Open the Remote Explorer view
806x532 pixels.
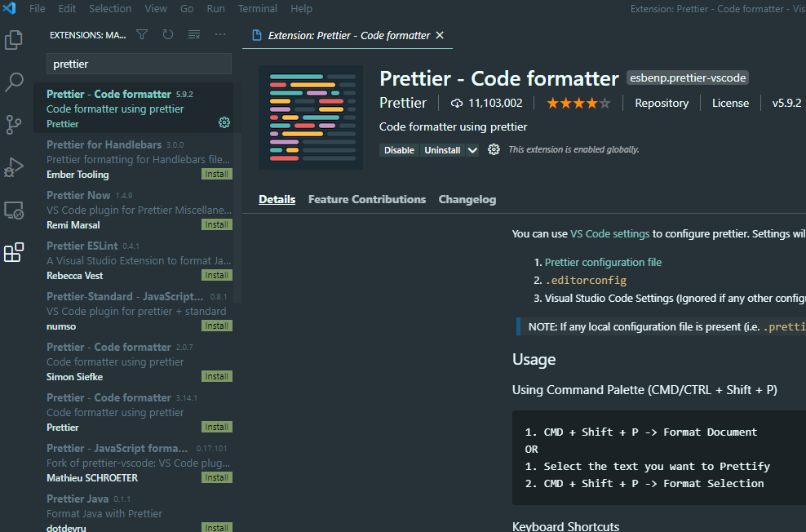pyautogui.click(x=14, y=211)
